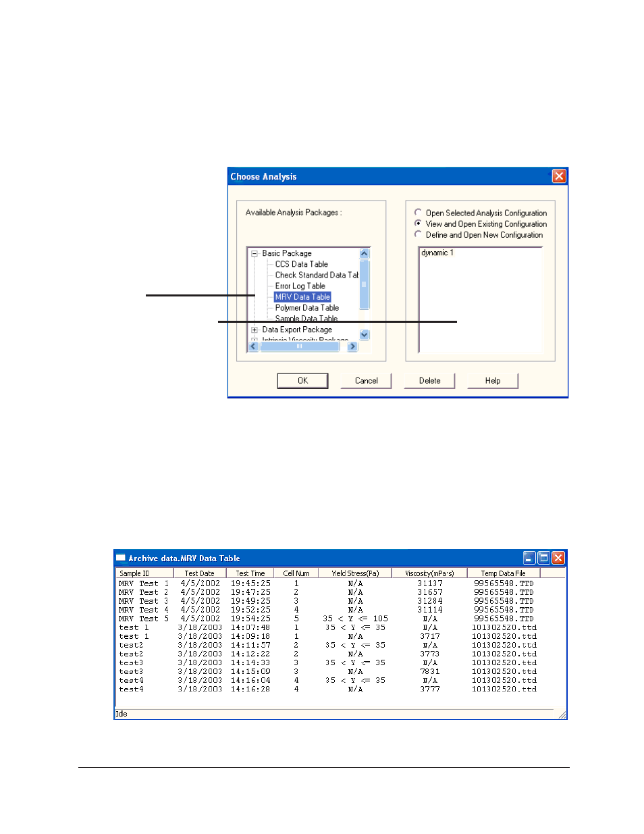The image size is (644, 834).
Task: Select CCS Data Table in the tree
Action: 301,264
